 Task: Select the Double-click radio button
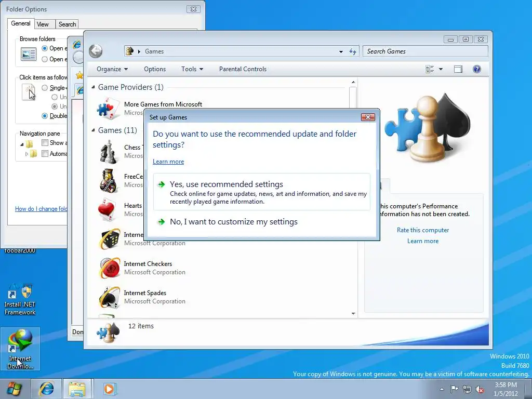click(45, 116)
